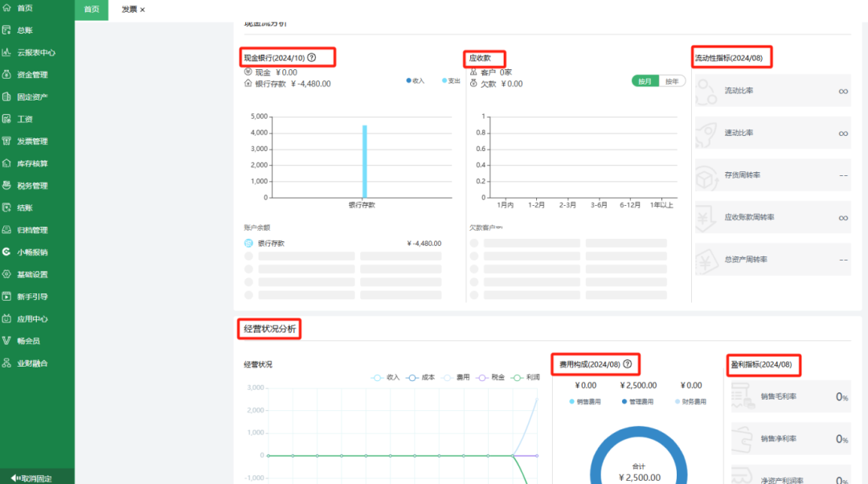Open 基础设置 settings in sidebar

point(31,274)
